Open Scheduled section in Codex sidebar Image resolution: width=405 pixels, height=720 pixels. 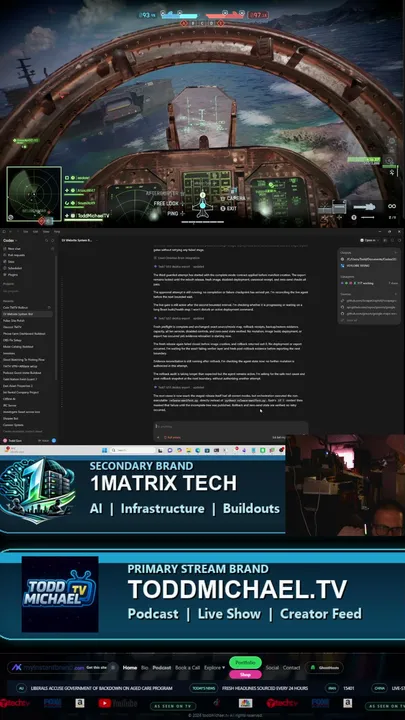pos(14,268)
